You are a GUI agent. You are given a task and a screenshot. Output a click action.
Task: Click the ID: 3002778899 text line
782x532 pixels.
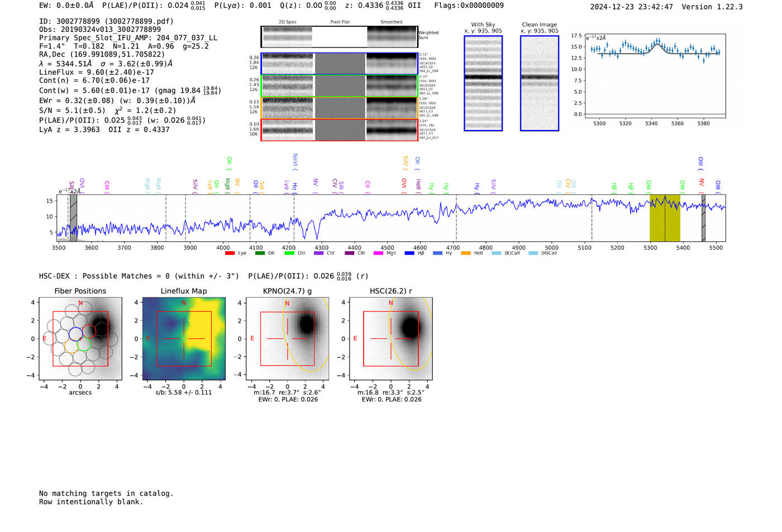point(106,21)
